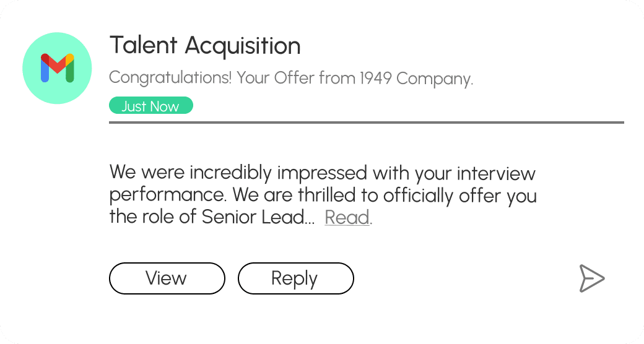
Task: Select the word "Talent" in the title
Action: (x=144, y=46)
